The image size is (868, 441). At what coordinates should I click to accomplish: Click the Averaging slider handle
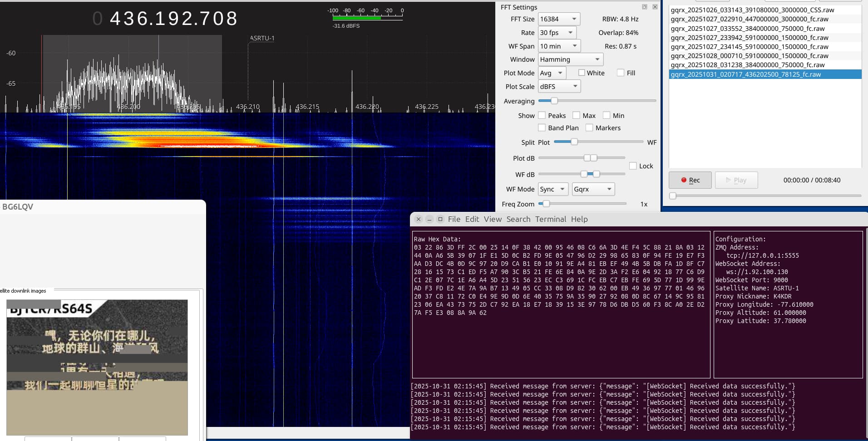pos(554,101)
